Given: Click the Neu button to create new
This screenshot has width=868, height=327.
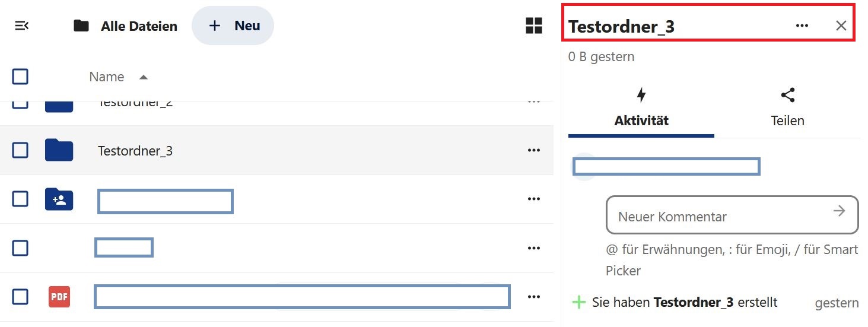Looking at the screenshot, I should (x=233, y=26).
